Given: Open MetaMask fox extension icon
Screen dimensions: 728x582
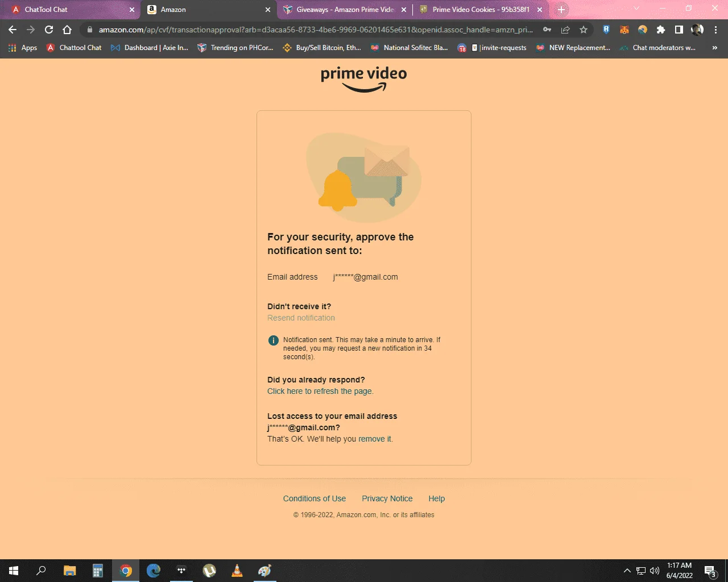Looking at the screenshot, I should (624, 30).
